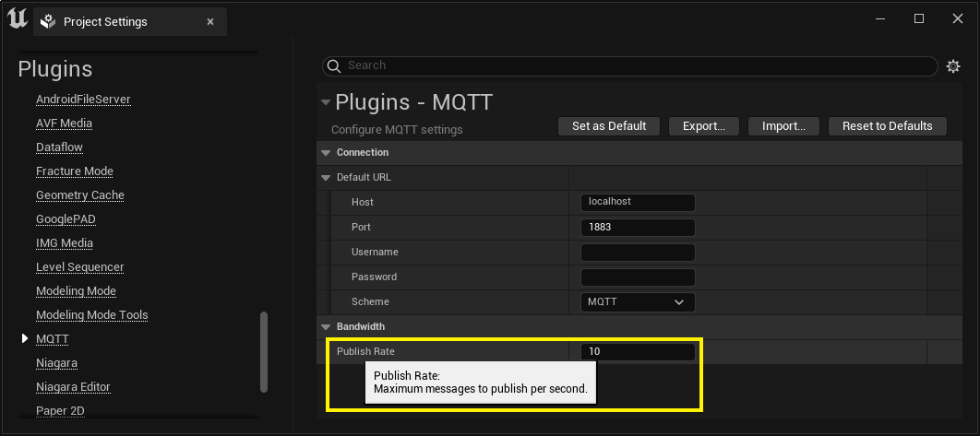Open GooglePAD plugin settings
This screenshot has height=436, width=980.
click(66, 219)
